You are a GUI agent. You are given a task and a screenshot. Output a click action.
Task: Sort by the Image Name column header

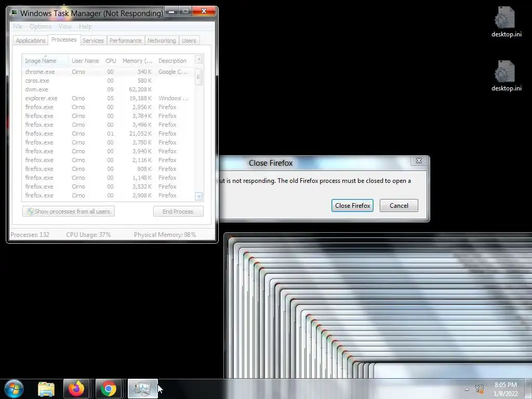(46, 61)
